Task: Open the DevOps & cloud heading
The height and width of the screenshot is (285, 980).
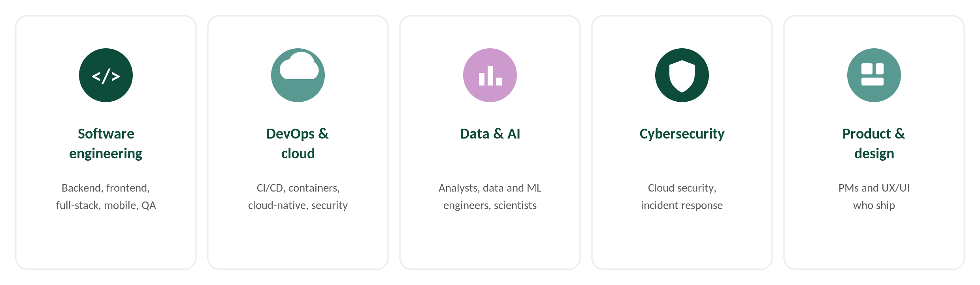Action: click(x=298, y=143)
